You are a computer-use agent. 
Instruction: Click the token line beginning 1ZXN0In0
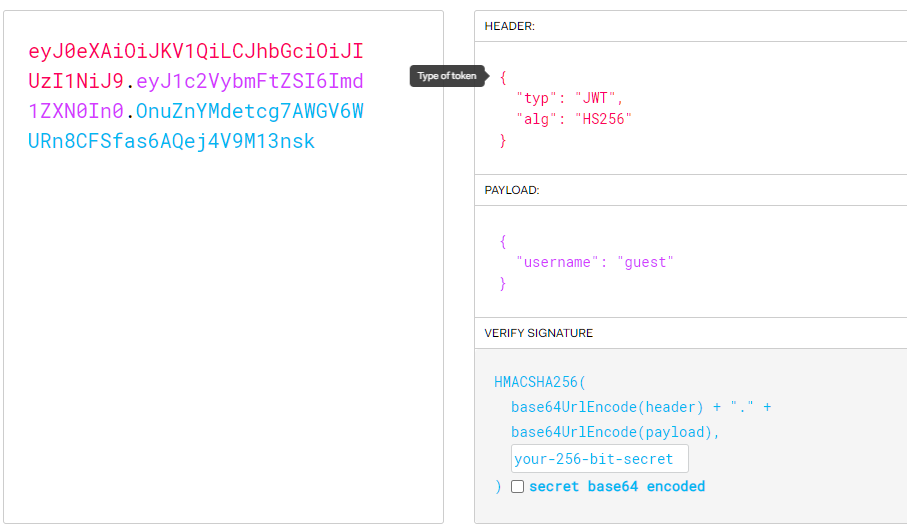point(196,111)
